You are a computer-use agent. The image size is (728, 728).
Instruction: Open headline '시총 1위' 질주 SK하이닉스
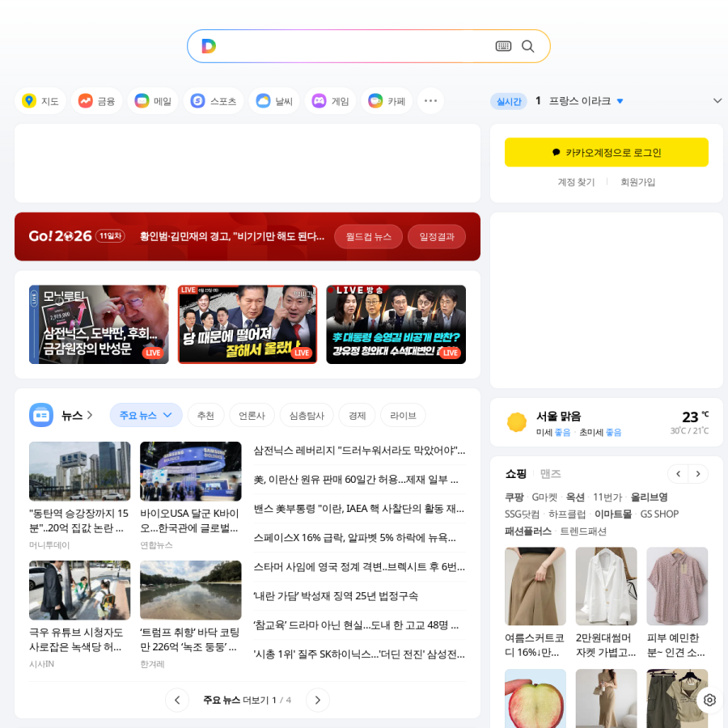coord(359,654)
